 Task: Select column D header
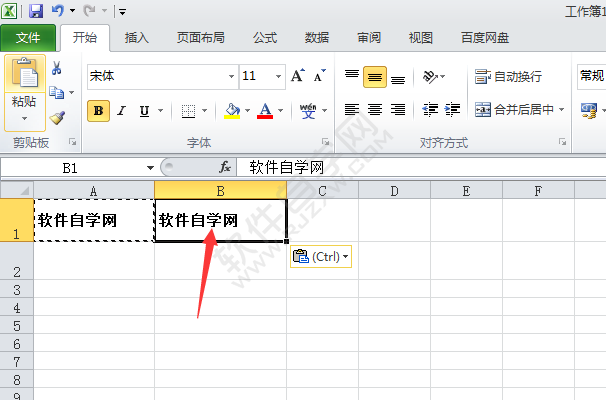coord(394,191)
